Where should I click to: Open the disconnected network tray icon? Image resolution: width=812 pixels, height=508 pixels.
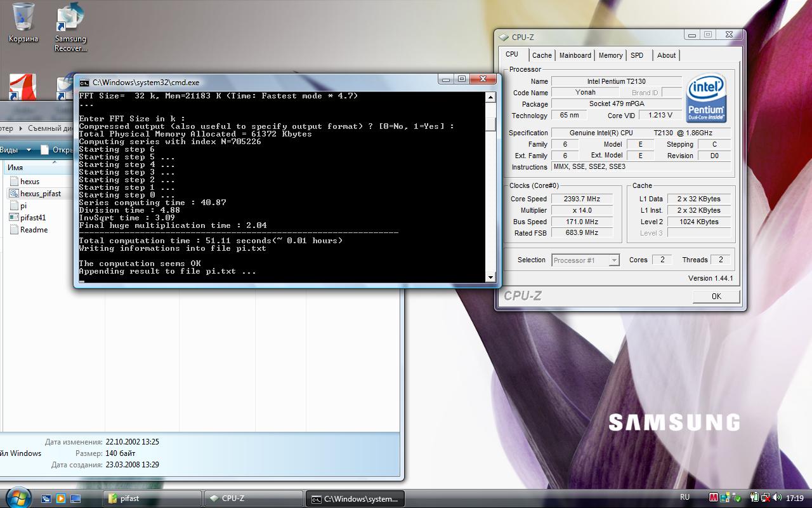point(766,498)
